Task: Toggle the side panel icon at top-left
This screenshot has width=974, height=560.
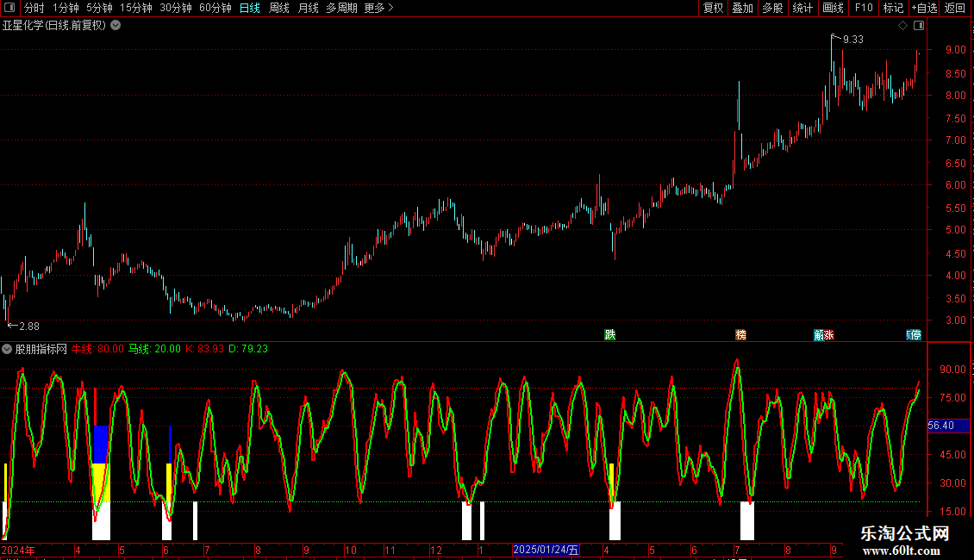Action: [x=9, y=8]
